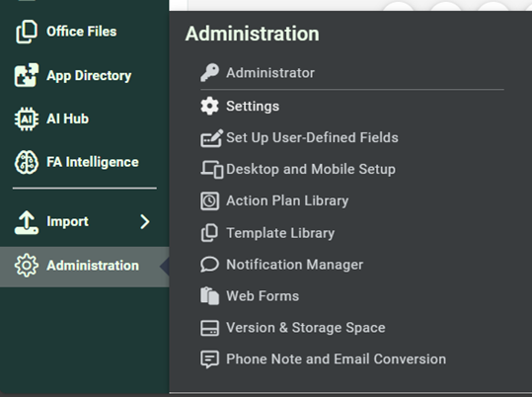This screenshot has width=532, height=397.
Task: Open the Template Library
Action: [280, 233]
